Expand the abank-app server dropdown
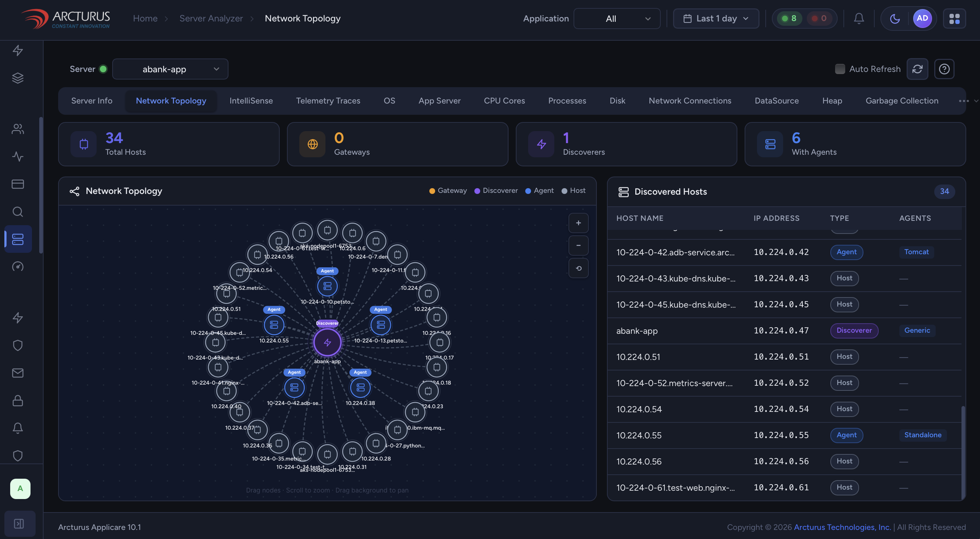Screen dimensions: 980x539 170,69
